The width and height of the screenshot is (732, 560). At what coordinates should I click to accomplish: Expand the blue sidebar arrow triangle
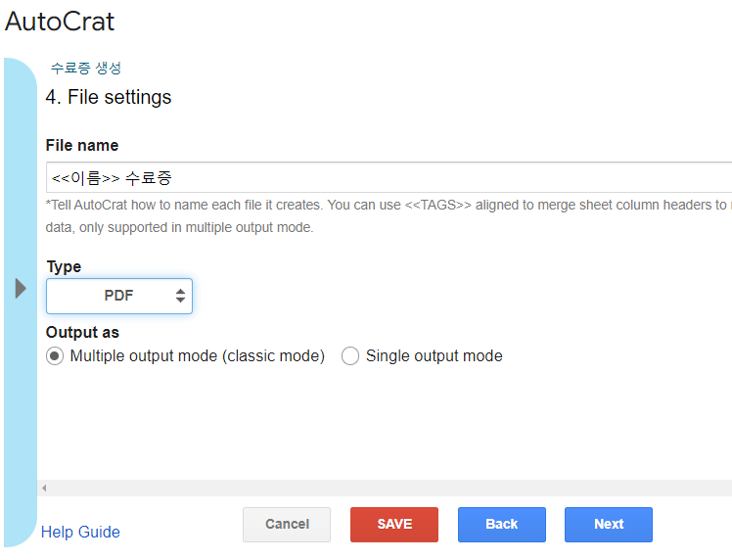pos(21,288)
